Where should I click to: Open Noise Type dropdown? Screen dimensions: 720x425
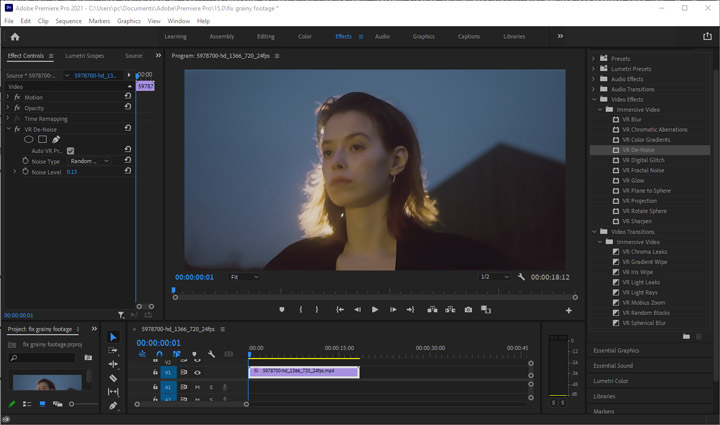[90, 161]
